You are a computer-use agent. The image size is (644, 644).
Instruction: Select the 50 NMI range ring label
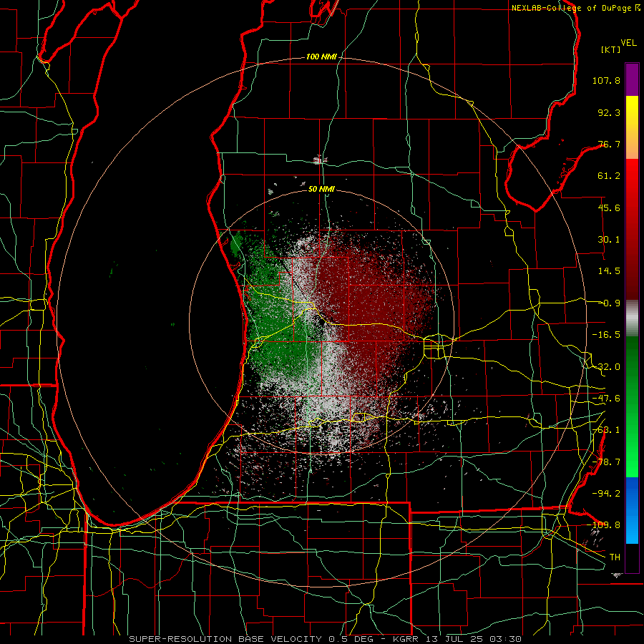click(x=321, y=189)
